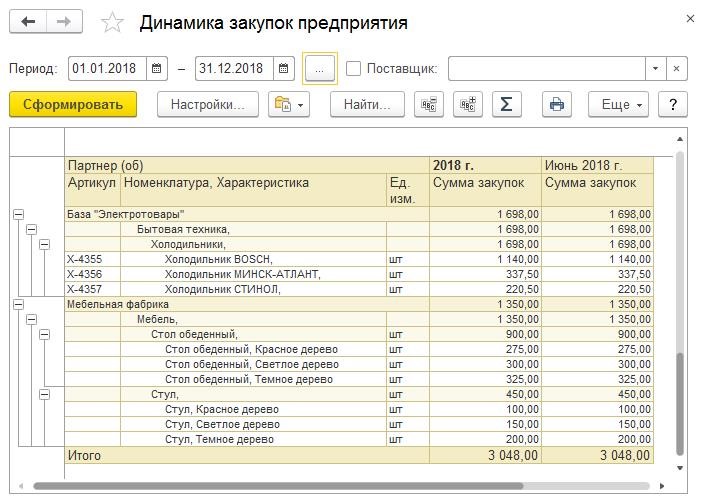Screen dimensions: 703x504
Task: Open report Настройки...
Action: [x=208, y=104]
